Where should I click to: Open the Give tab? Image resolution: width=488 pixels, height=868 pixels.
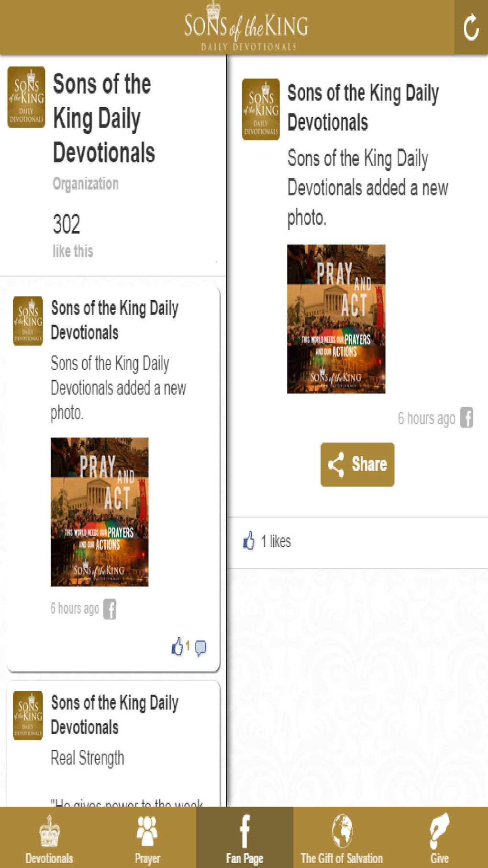439,837
